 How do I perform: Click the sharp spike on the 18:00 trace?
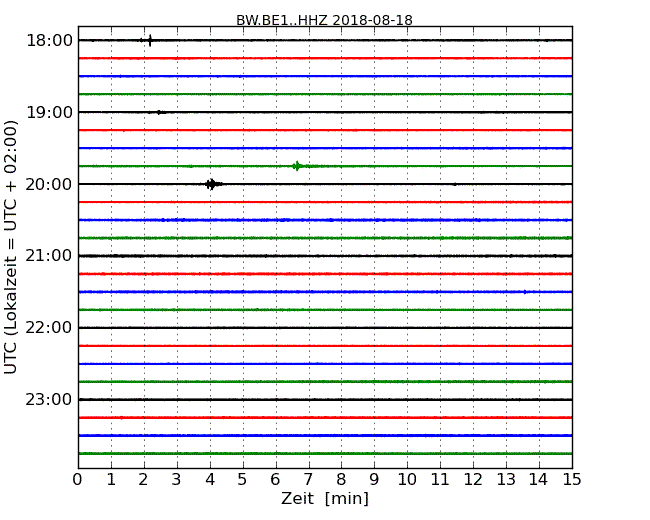(150, 40)
